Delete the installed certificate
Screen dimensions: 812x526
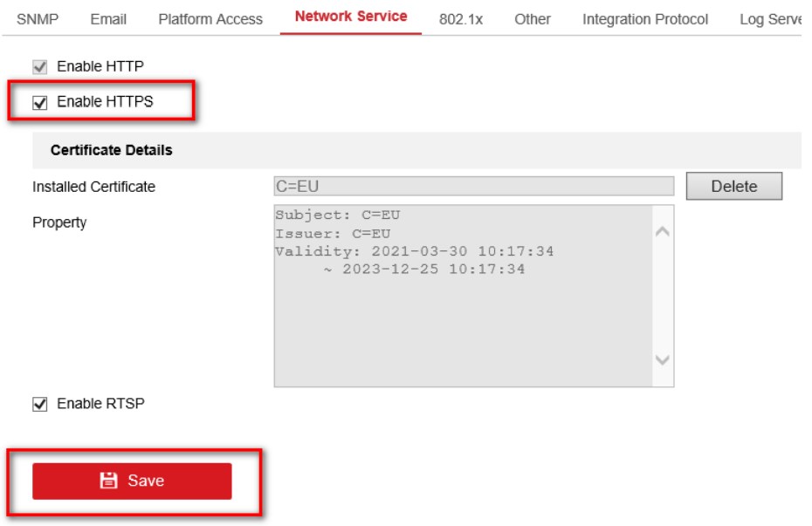point(733,186)
